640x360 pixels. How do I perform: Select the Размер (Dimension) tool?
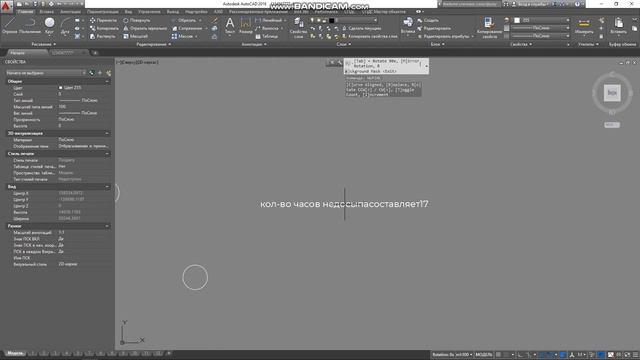pyautogui.click(x=245, y=25)
